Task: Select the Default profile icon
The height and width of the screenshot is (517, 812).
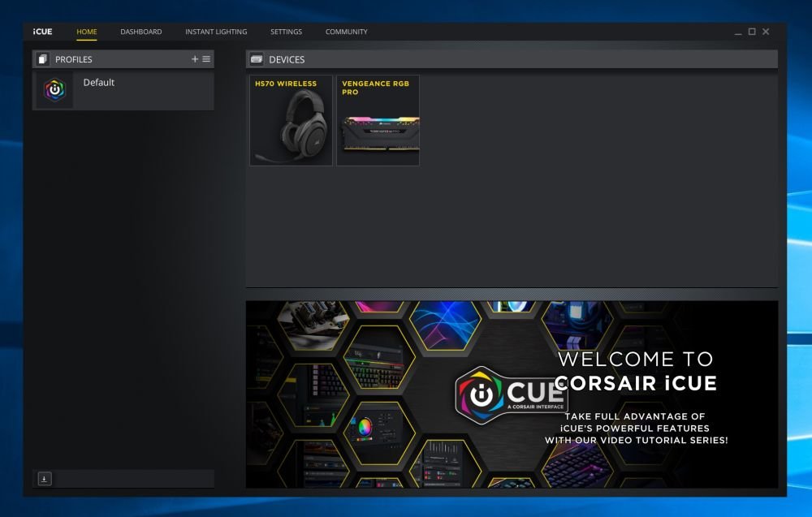Action: pos(54,90)
